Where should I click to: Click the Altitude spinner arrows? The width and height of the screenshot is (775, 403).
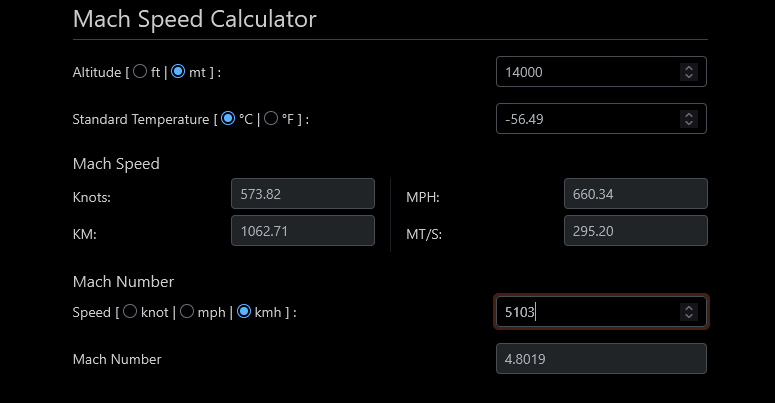tap(688, 72)
